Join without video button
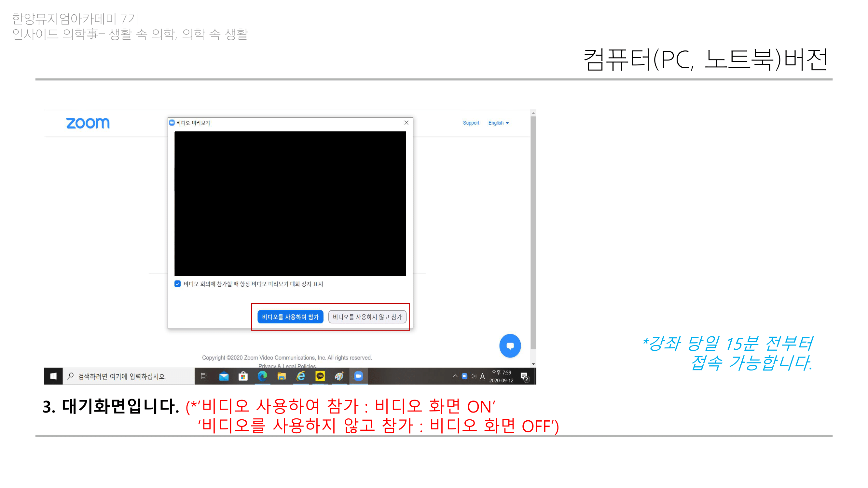 tap(367, 317)
